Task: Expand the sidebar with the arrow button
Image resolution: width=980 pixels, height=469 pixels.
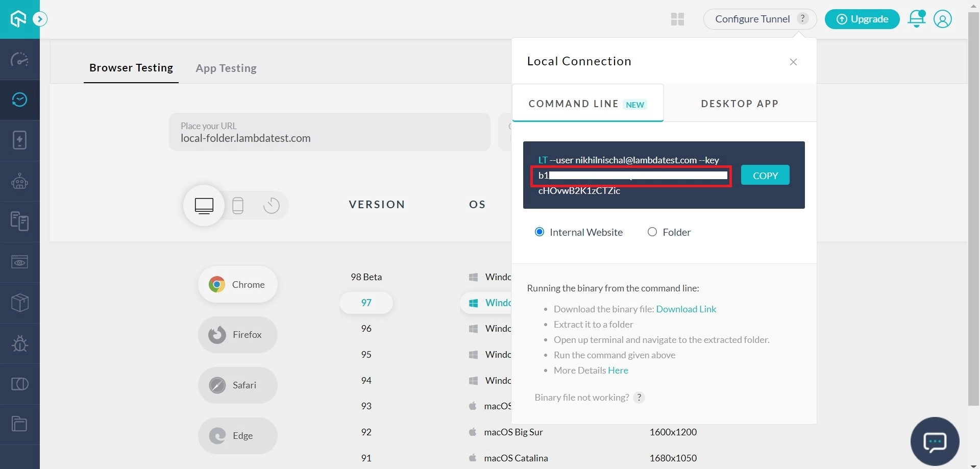Action: tap(40, 19)
